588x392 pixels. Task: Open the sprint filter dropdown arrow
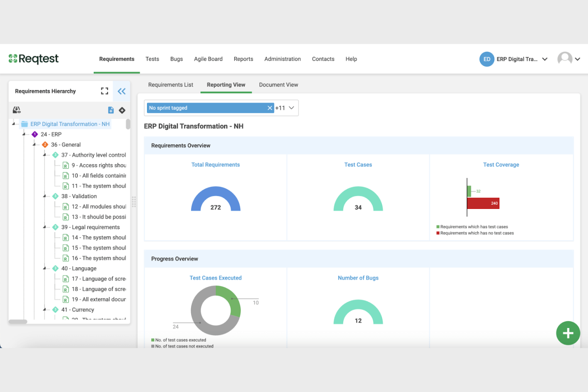pos(292,108)
